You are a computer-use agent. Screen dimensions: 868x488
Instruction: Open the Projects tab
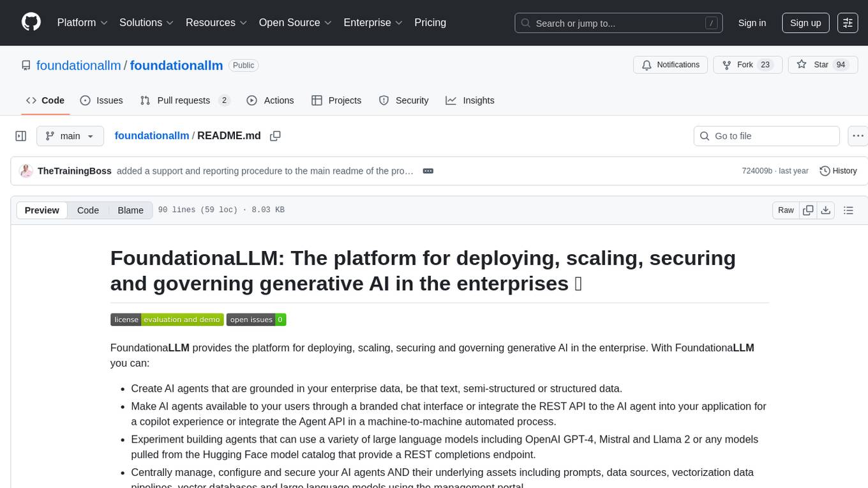tap(336, 100)
